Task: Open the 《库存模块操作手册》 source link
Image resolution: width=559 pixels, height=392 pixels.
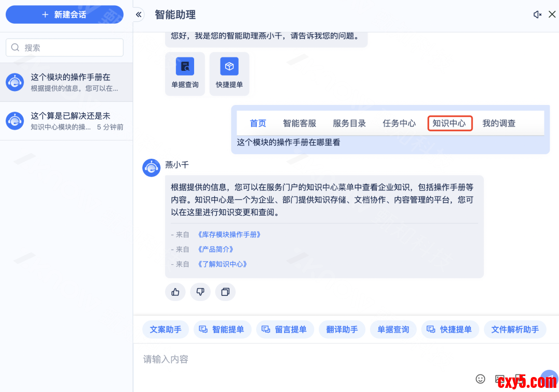Action: tap(229, 235)
